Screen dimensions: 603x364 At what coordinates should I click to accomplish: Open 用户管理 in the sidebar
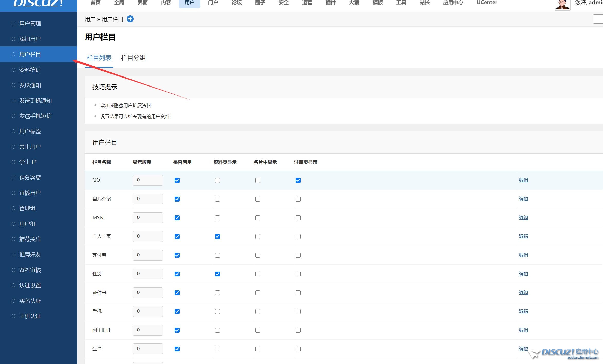point(30,24)
